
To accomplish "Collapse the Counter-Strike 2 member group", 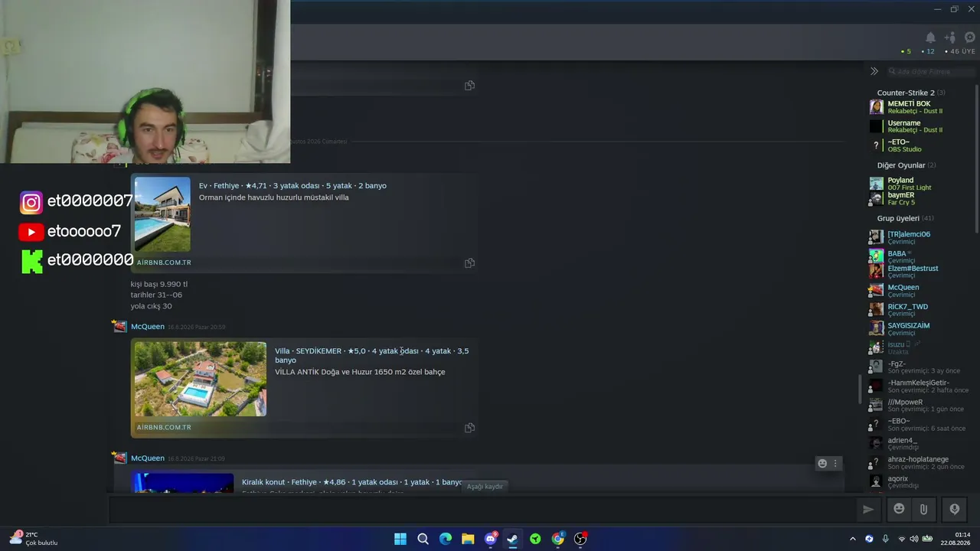I will (910, 93).
